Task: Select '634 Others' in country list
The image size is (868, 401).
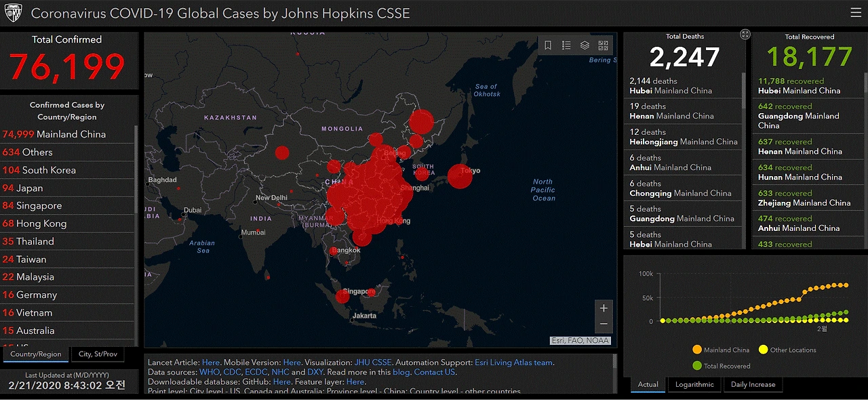Action: [67, 152]
